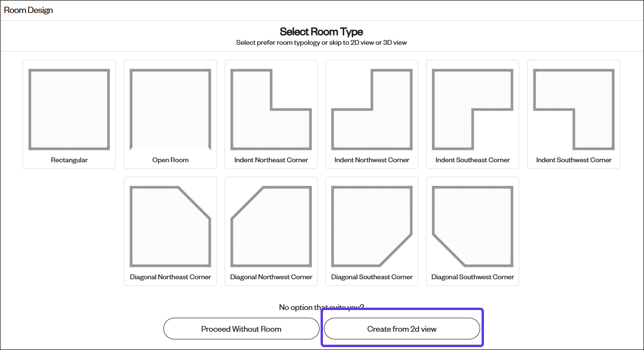Click the Indent Southwest Corner label
The width and height of the screenshot is (644, 350).
tap(574, 160)
